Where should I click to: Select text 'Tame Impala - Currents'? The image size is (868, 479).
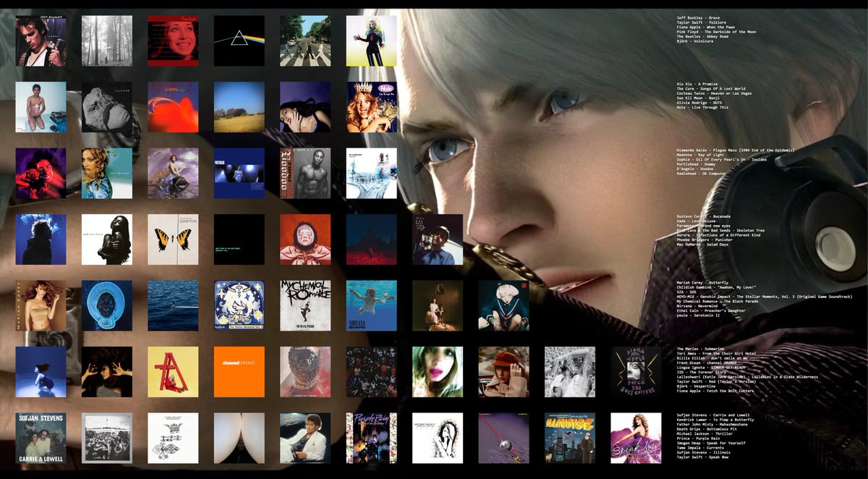point(700,449)
